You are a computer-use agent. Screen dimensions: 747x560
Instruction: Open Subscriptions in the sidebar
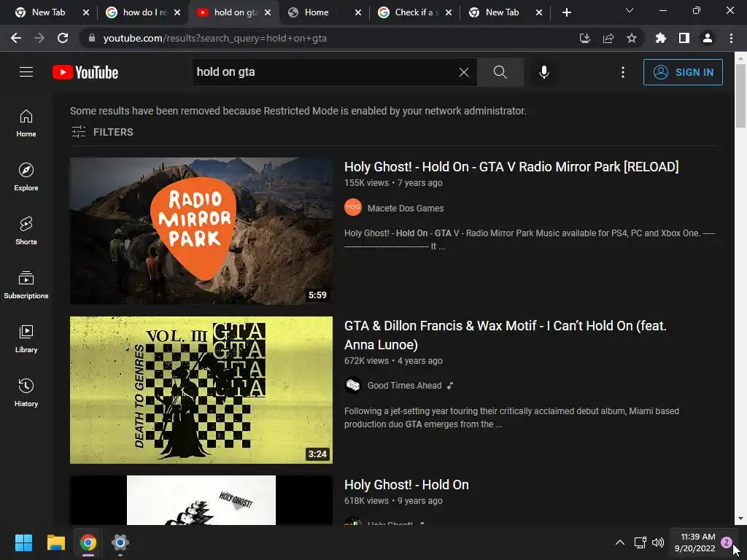pyautogui.click(x=26, y=285)
